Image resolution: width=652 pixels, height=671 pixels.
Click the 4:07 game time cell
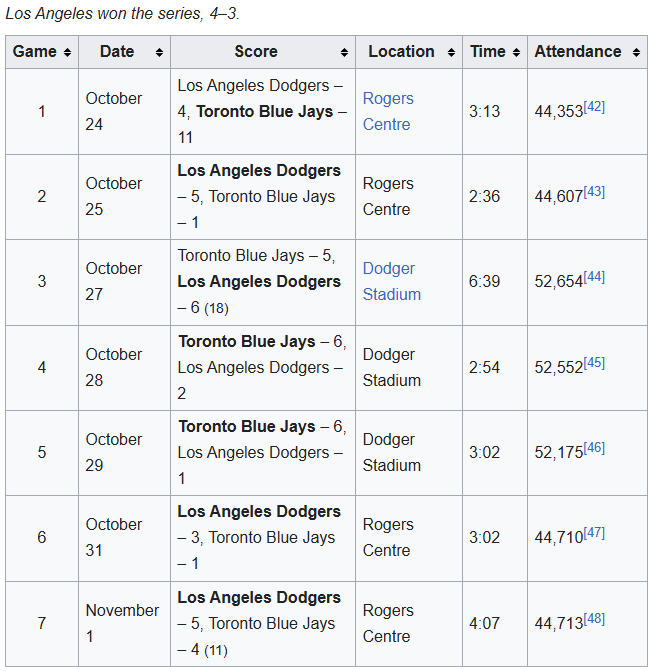(485, 623)
